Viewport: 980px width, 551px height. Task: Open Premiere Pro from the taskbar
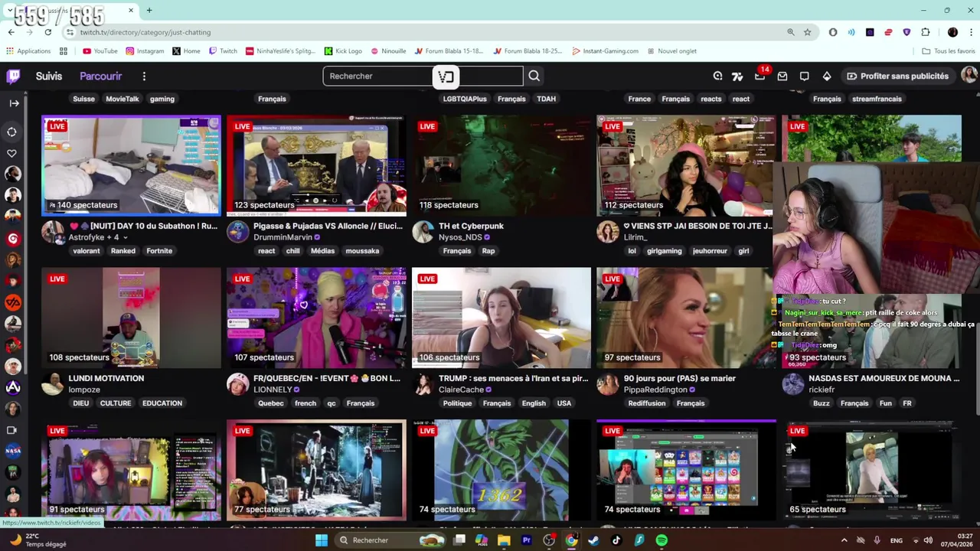tap(526, 540)
